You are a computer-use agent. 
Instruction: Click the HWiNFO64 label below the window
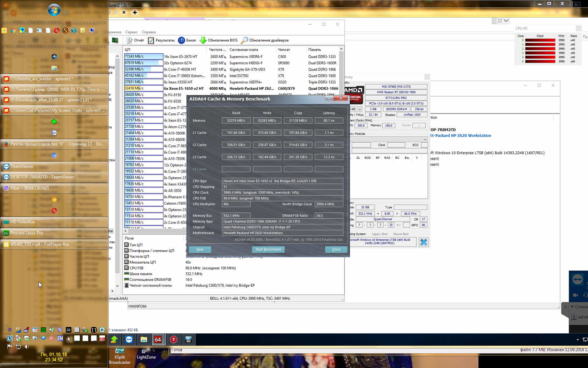pos(137,306)
